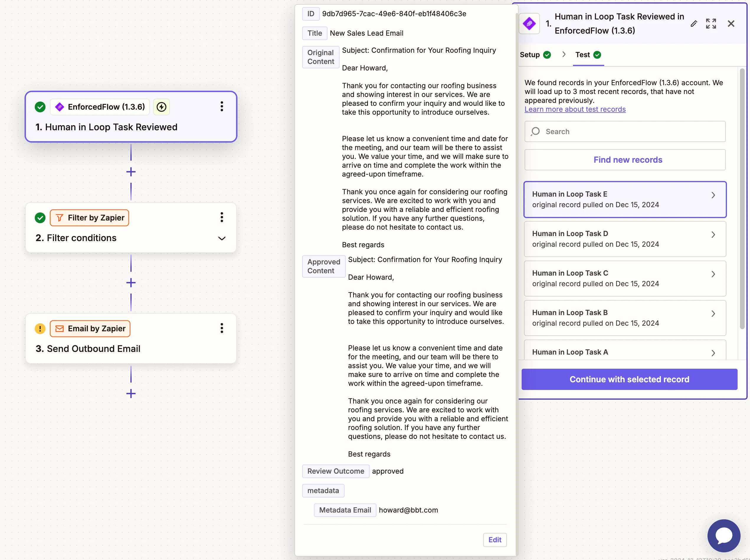Expand Human in Loop Task D record
Screen dimensions: 750x560
click(x=713, y=235)
